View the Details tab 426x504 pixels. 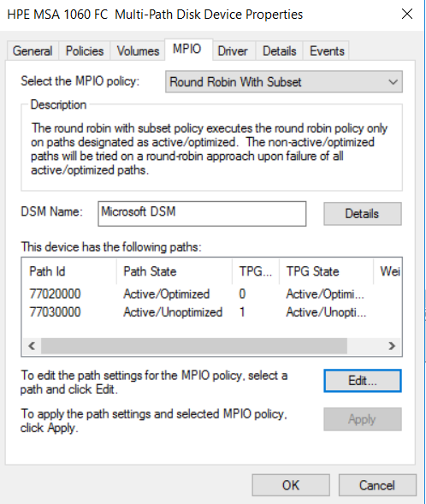coord(280,50)
